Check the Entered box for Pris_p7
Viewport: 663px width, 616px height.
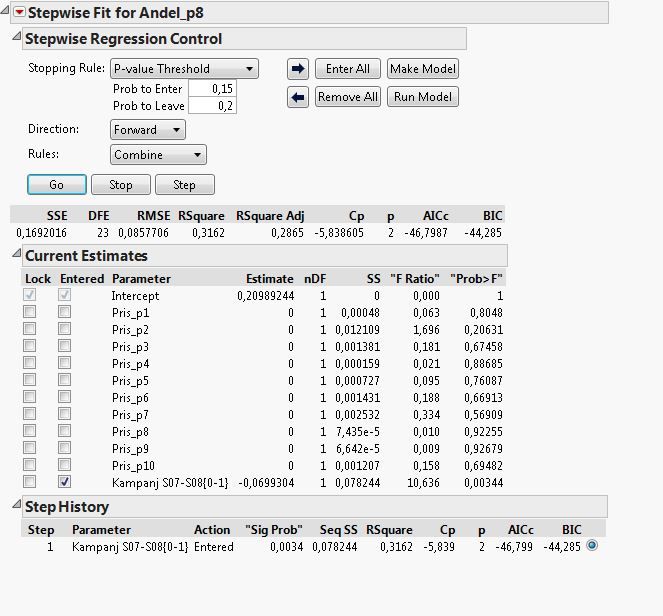click(x=65, y=414)
